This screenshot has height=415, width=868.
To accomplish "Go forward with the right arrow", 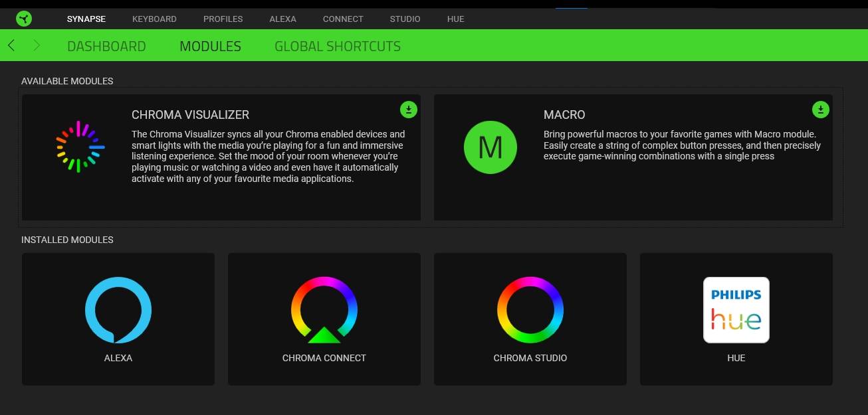I will 37,45.
